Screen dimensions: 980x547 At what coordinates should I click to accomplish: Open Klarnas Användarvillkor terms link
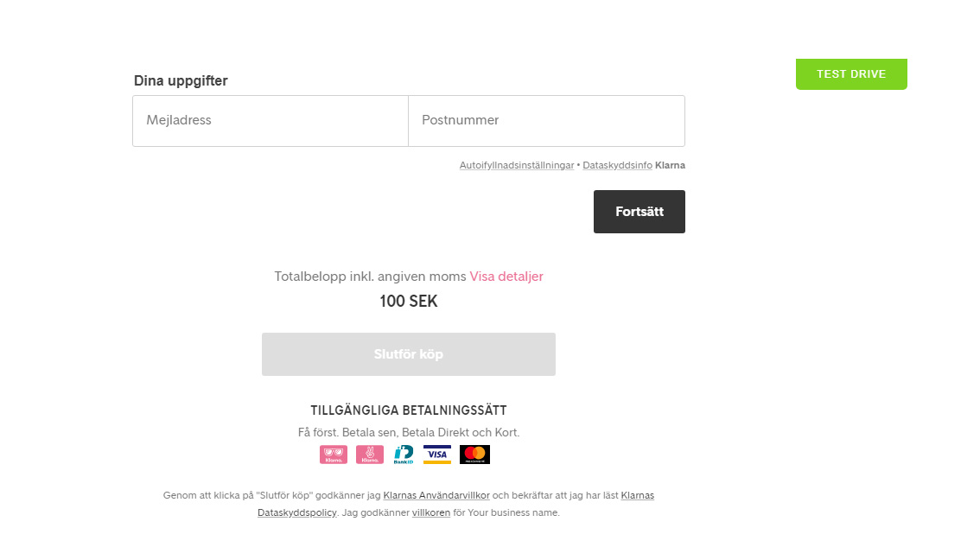tap(436, 495)
